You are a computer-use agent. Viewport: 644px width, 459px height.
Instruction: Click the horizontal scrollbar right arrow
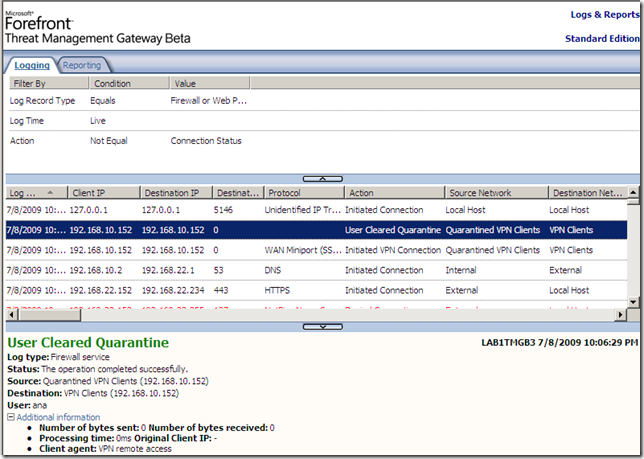[620, 315]
